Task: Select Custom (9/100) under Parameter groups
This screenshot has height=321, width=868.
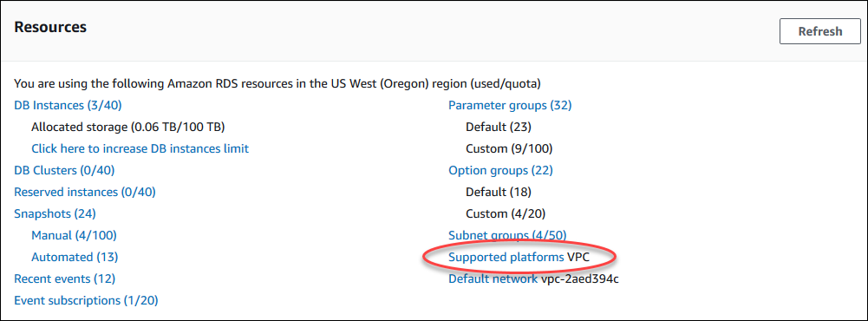Action: coord(509,148)
